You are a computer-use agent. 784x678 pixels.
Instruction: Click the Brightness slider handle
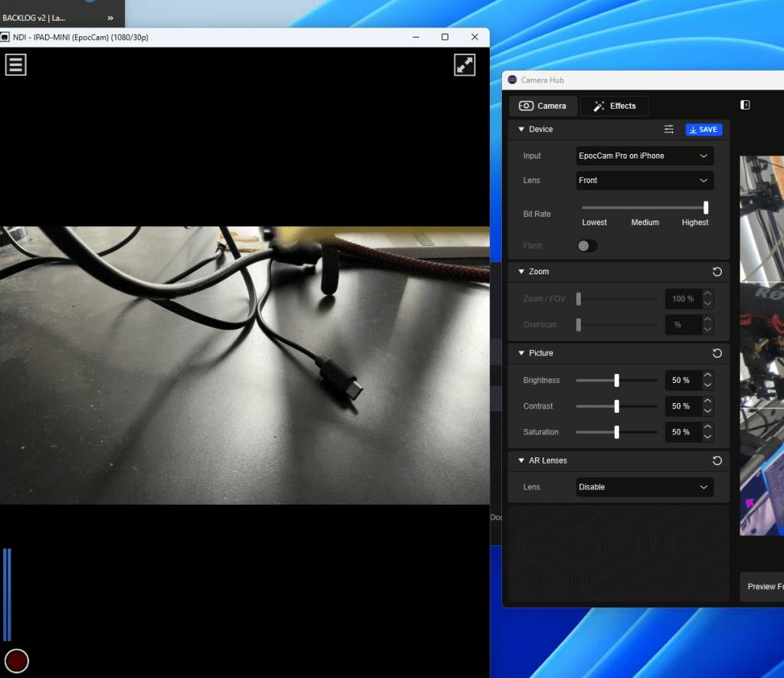616,381
